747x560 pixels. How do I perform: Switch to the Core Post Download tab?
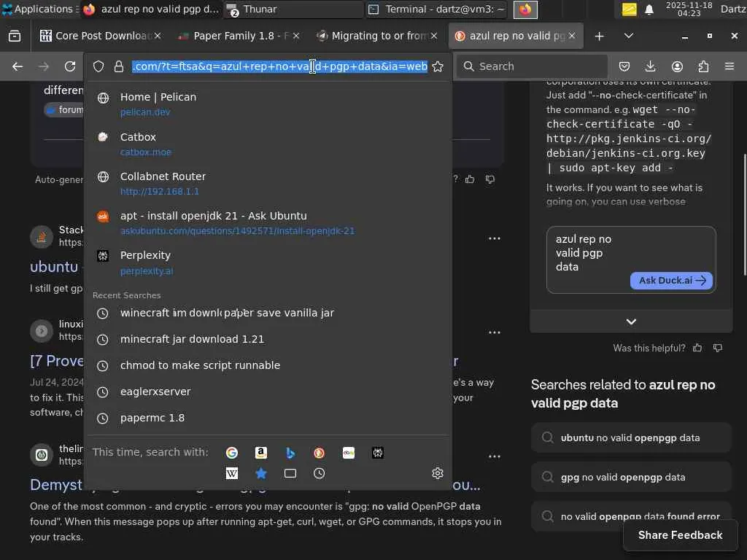point(100,36)
